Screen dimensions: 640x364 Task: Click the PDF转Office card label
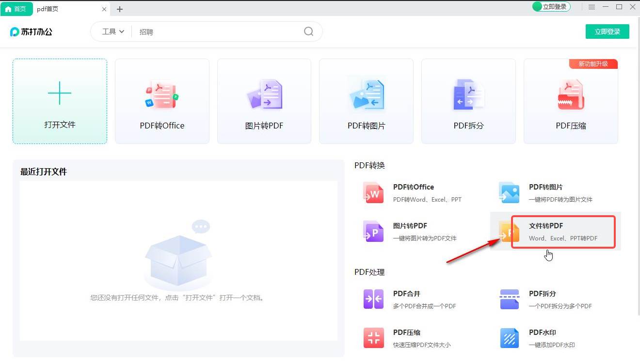[162, 126]
